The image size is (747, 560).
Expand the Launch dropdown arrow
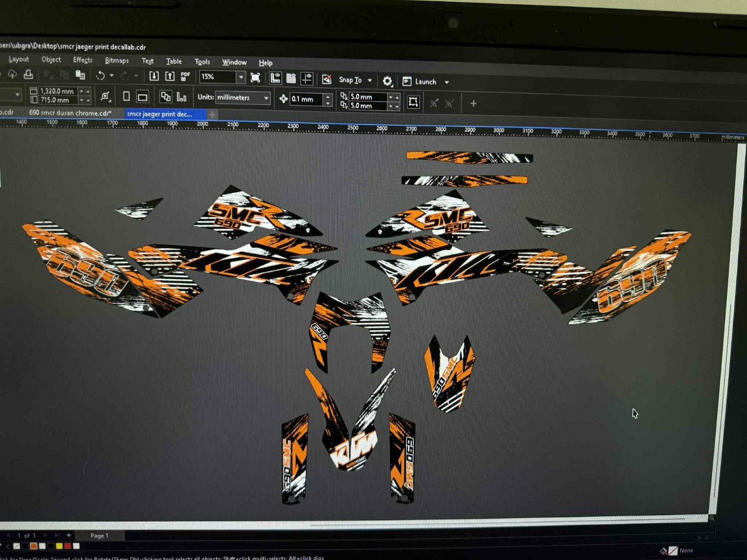pos(447,82)
